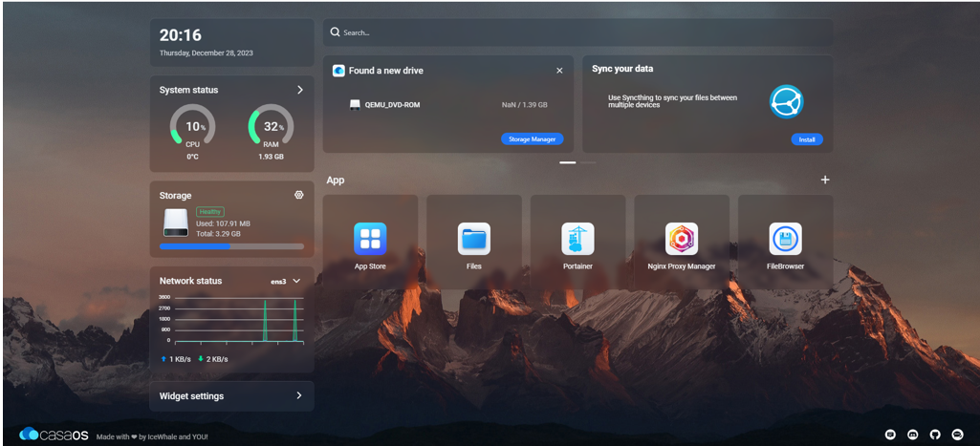The width and height of the screenshot is (980, 446).
Task: Click into the Search field
Action: [577, 32]
